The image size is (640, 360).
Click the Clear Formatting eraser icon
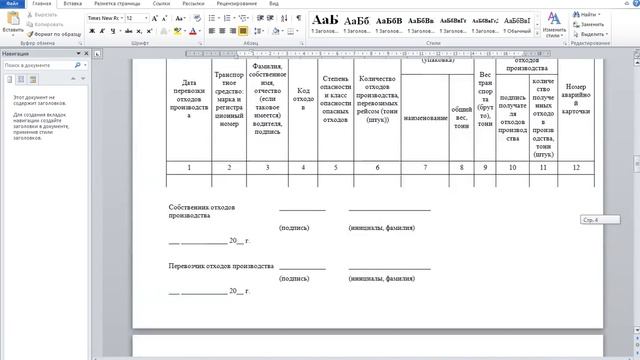coord(197,18)
